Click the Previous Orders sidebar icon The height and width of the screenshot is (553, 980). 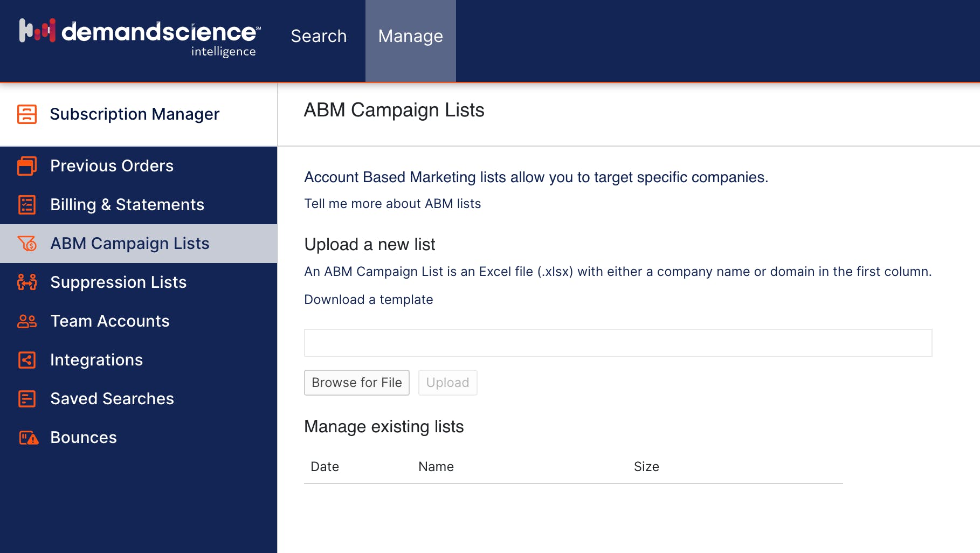27,166
